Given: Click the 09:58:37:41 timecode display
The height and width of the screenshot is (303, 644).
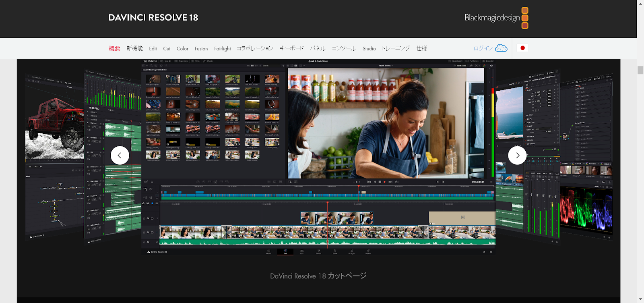Looking at the screenshot, I should click(478, 182).
